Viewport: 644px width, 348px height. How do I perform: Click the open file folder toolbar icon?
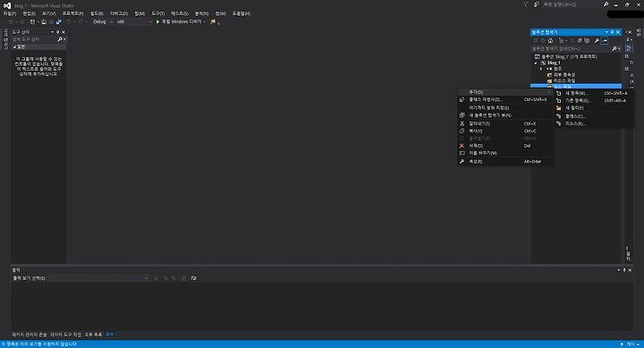pos(44,21)
